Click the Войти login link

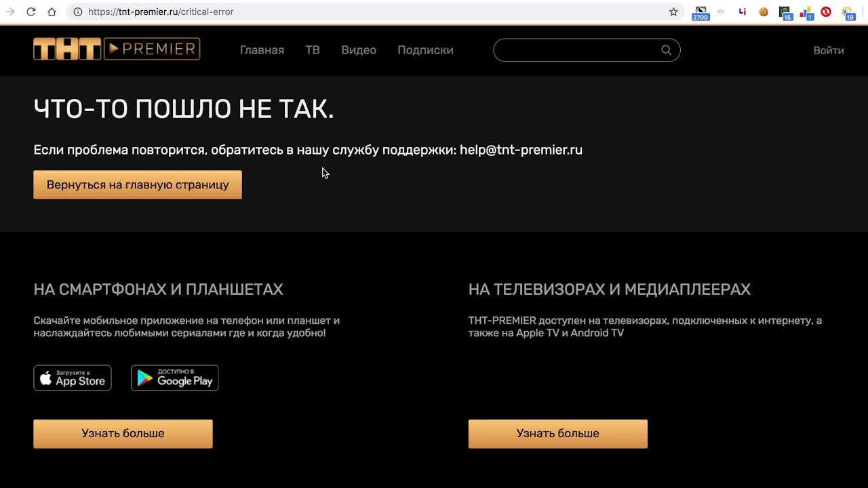(828, 50)
